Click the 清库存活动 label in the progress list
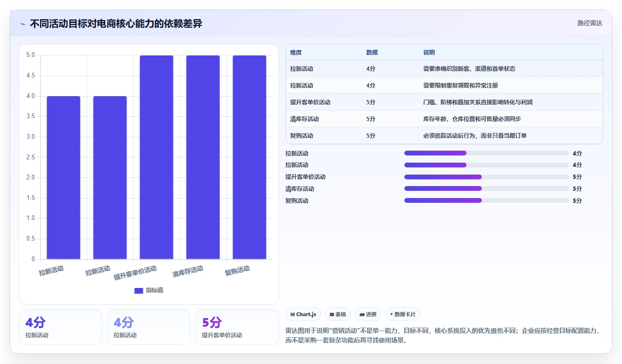 click(x=300, y=189)
